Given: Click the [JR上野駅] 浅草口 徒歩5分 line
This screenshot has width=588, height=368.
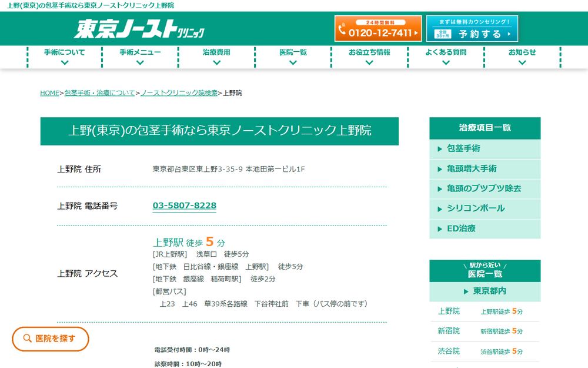Looking at the screenshot, I should [x=201, y=254].
